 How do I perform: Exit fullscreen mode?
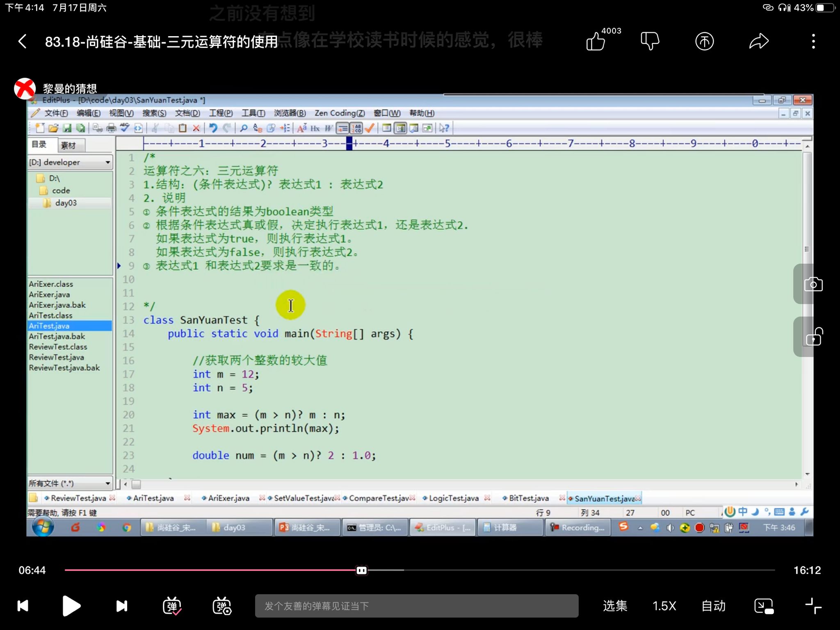tap(813, 606)
